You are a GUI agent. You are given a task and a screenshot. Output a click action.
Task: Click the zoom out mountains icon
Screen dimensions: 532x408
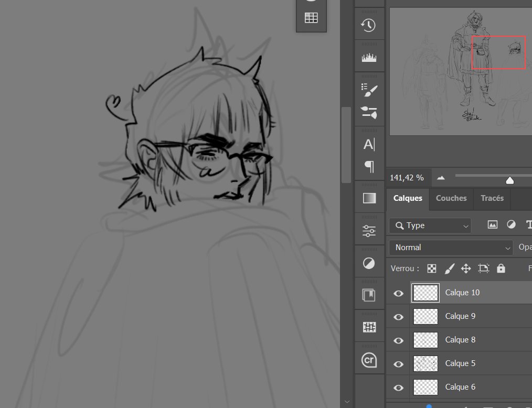pos(441,178)
